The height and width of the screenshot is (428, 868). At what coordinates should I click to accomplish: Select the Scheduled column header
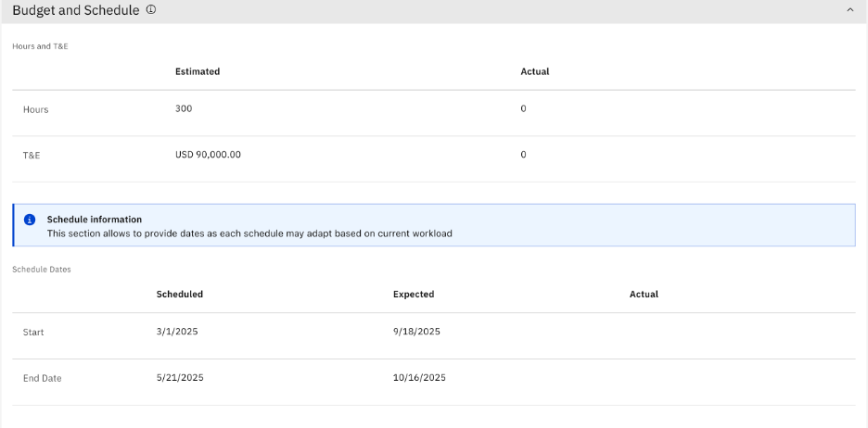(180, 295)
